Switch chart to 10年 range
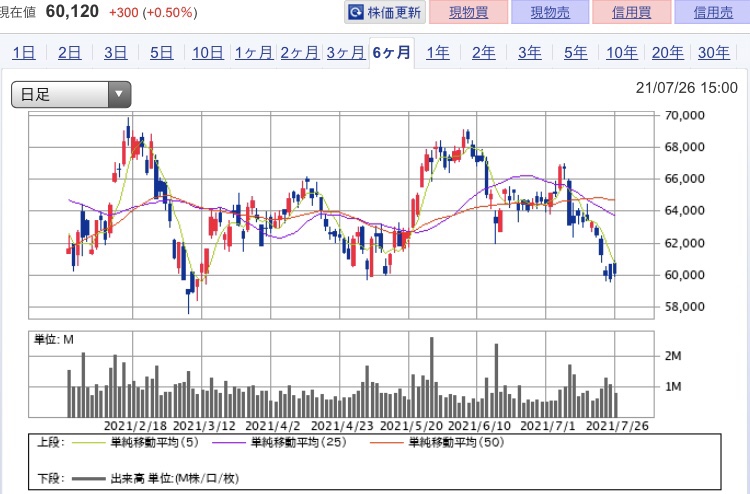 tap(622, 52)
